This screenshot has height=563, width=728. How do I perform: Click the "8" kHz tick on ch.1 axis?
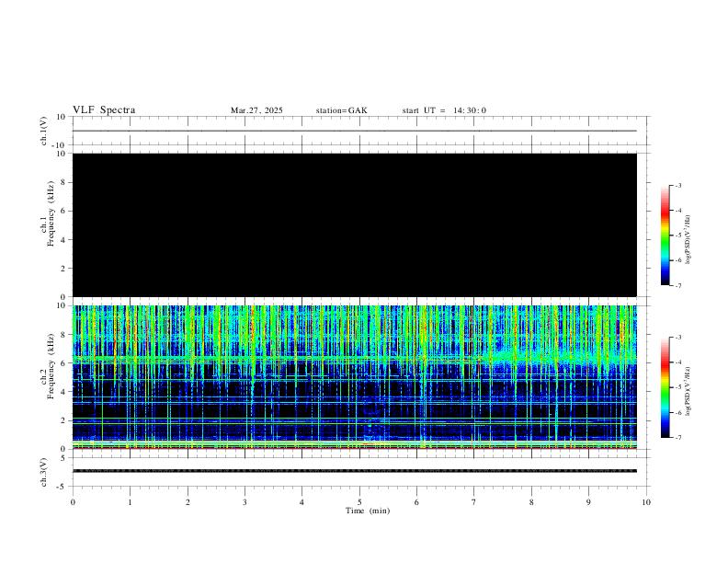coord(63,182)
